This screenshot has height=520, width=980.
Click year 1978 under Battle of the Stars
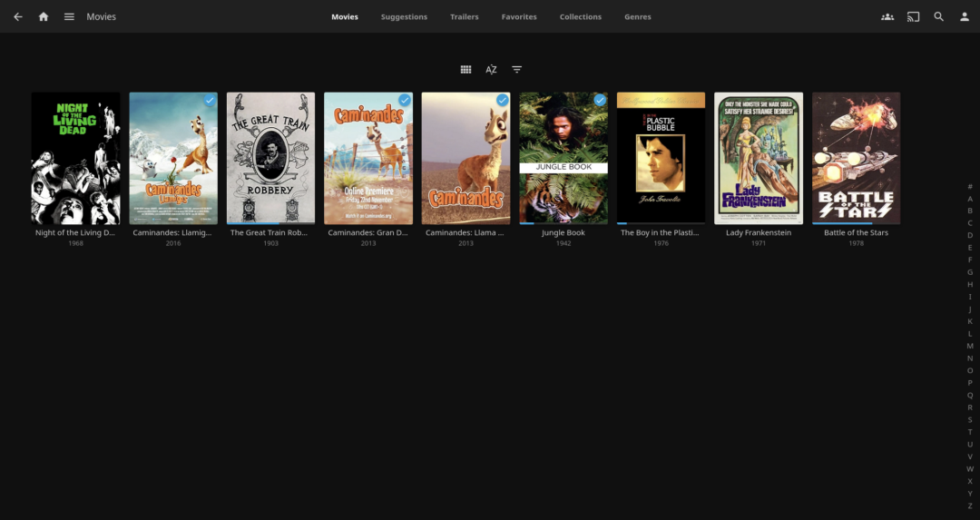pos(856,243)
